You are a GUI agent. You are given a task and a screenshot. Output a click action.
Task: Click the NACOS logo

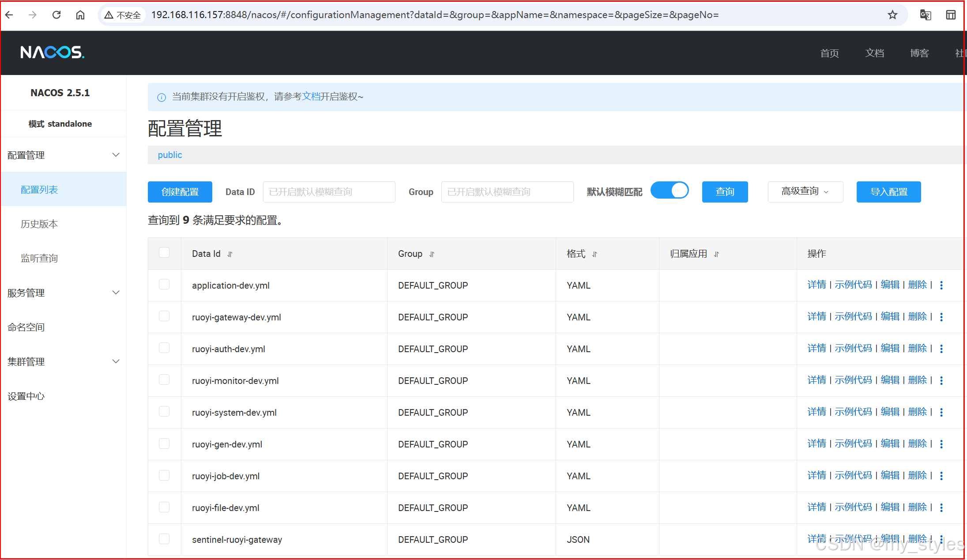[x=52, y=53]
